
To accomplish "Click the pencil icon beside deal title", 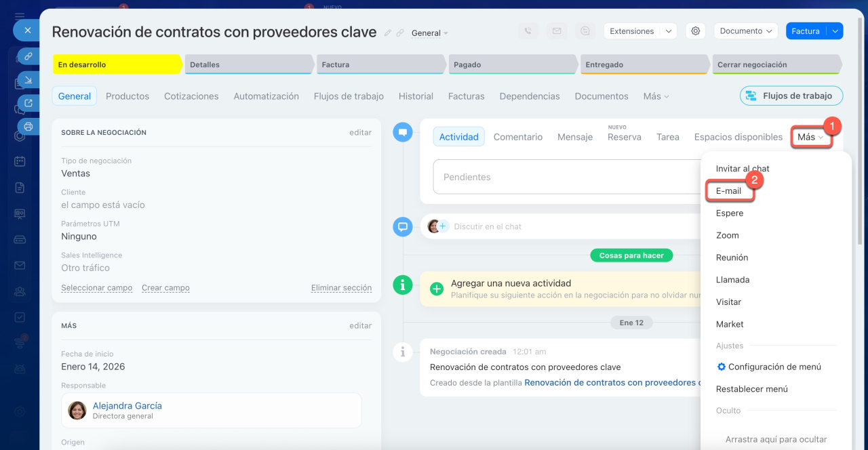I will click(388, 33).
